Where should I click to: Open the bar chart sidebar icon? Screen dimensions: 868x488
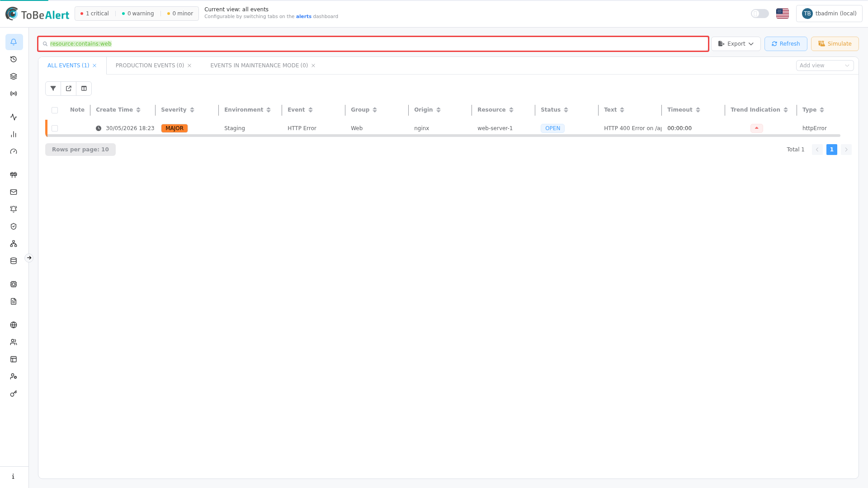[14, 134]
